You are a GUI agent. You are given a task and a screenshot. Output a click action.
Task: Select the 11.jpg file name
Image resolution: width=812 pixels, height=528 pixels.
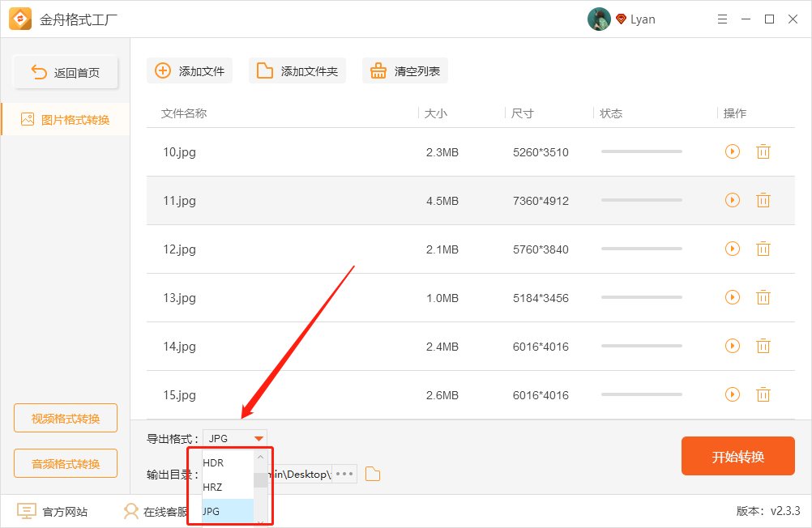click(x=179, y=201)
